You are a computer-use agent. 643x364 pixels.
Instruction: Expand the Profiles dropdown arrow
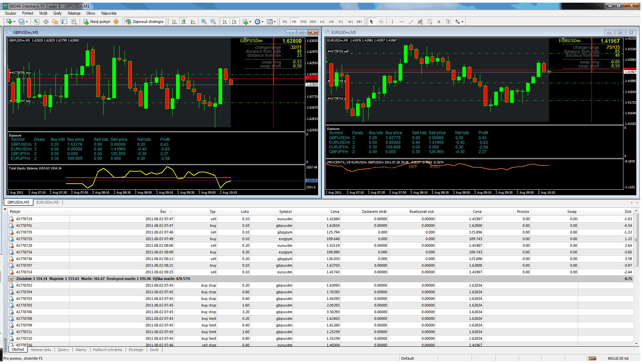pos(27,22)
